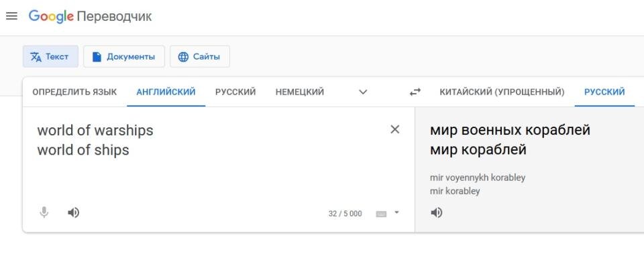Select Русский as target language
Image resolution: width=644 pixels, height=264 pixels.
tap(604, 92)
